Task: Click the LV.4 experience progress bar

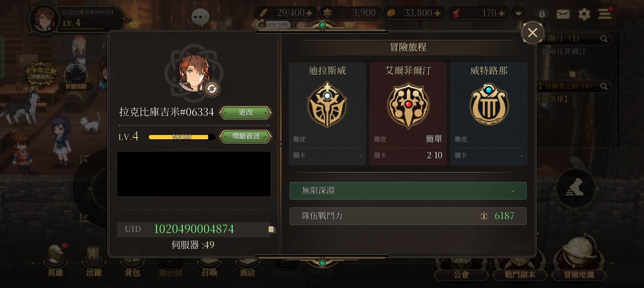Action: 181,137
